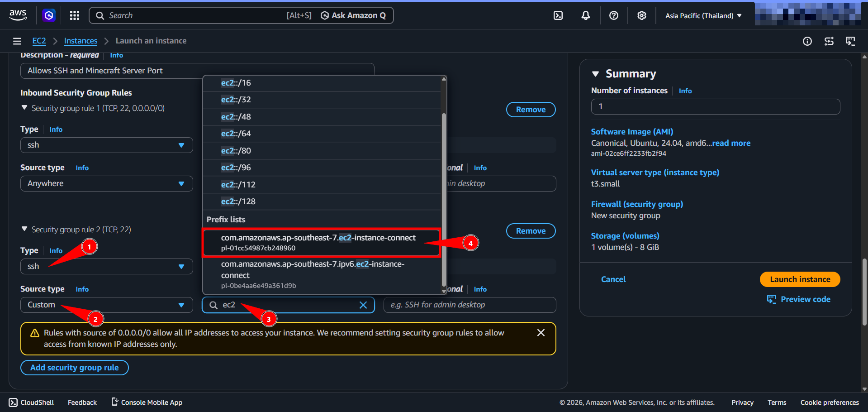Select ec2::/32 option
Viewport: 868px width, 412px height.
[x=322, y=100]
